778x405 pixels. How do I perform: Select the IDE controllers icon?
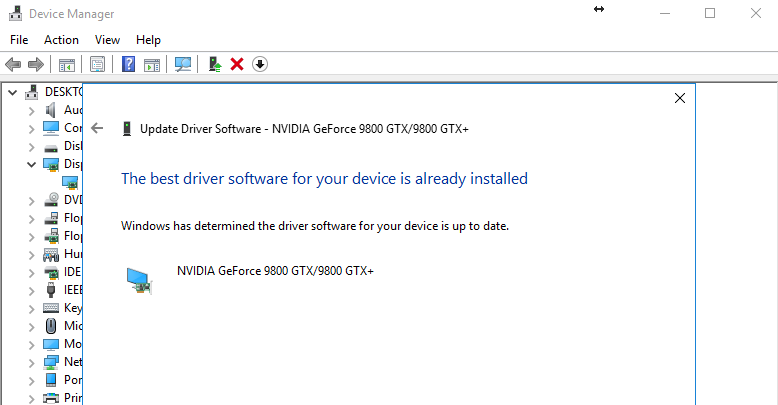point(51,272)
